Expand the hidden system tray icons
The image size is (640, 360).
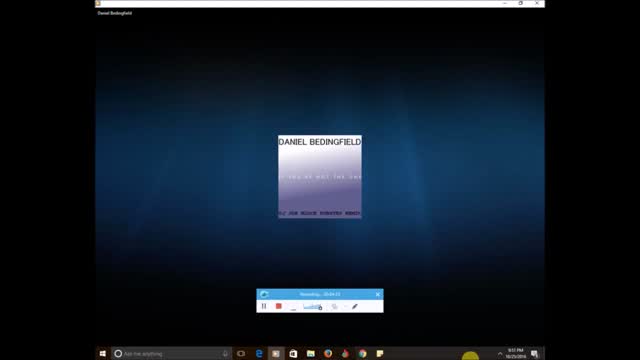pyautogui.click(x=500, y=353)
